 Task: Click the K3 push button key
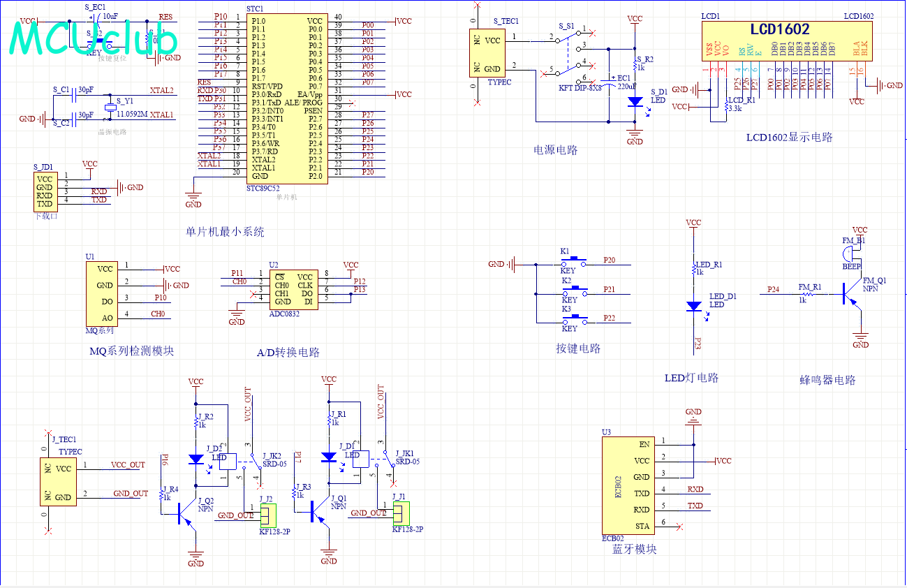[x=575, y=321]
